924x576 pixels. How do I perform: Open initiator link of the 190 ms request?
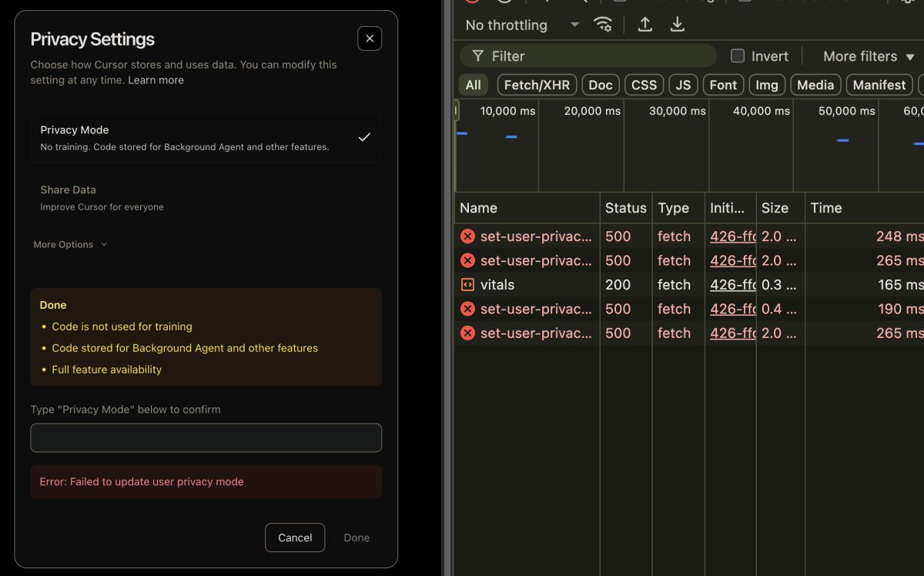pyautogui.click(x=732, y=309)
